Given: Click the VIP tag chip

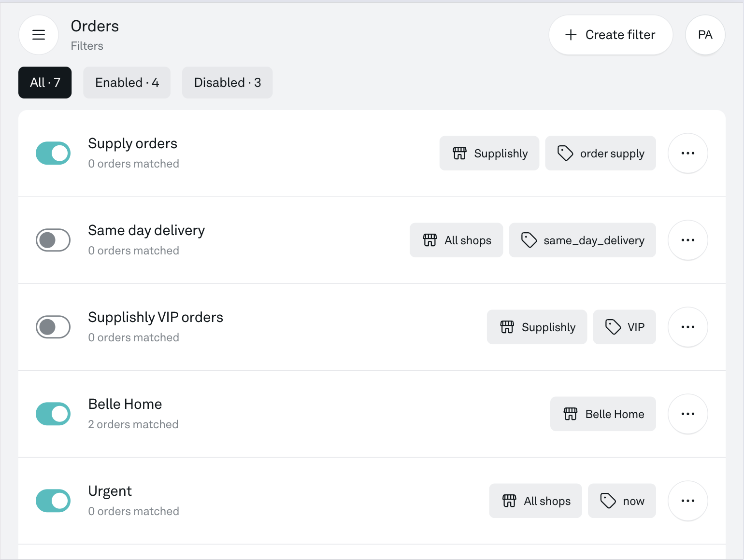Looking at the screenshot, I should pyautogui.click(x=624, y=327).
